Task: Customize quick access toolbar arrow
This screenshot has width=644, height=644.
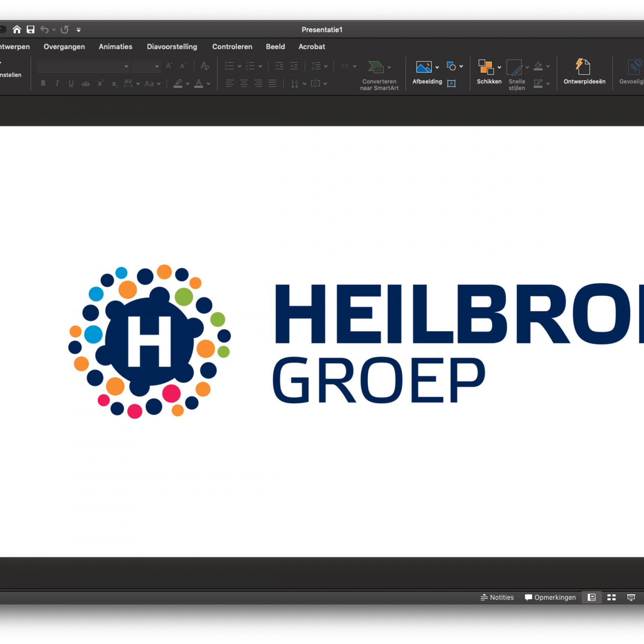Action: pos(78,30)
